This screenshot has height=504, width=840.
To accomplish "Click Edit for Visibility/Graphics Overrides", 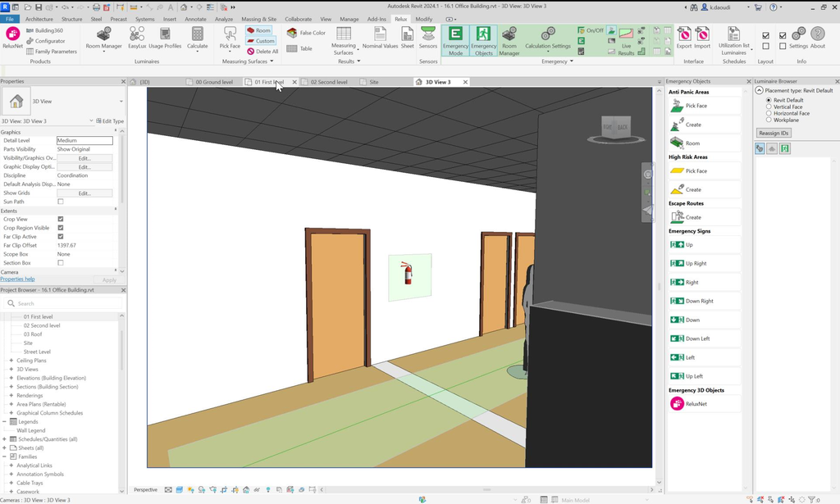I will click(84, 158).
